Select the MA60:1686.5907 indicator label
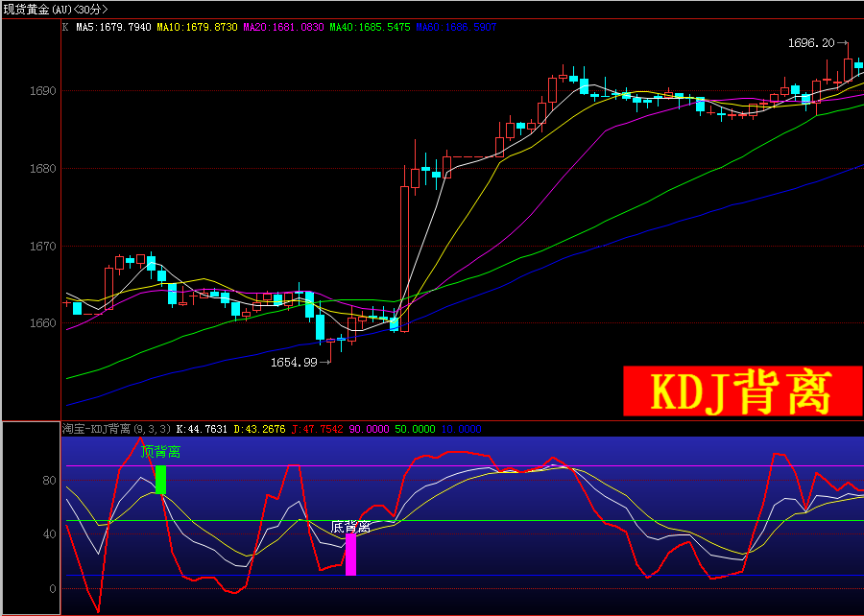Viewport: 864px width, 616px height. tap(456, 27)
